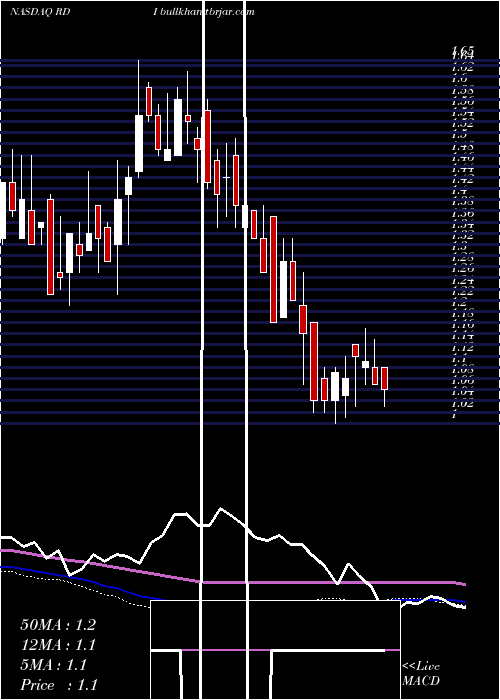Click the NASDAQ RD ticker label
The width and height of the screenshot is (500, 700).
click(40, 12)
